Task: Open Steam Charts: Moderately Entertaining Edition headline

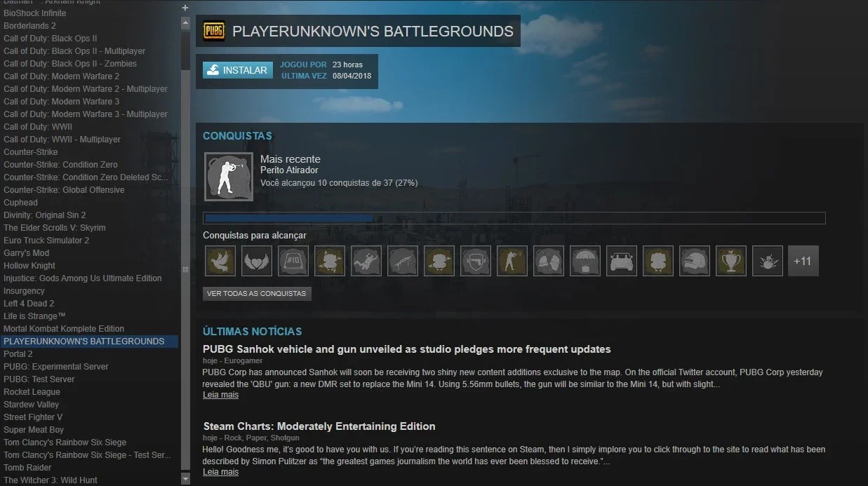Action: 319,426
